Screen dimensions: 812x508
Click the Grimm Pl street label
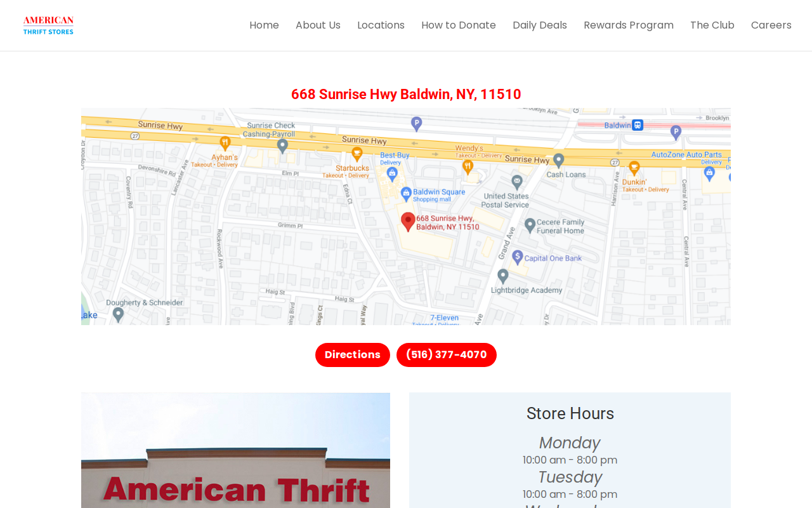pyautogui.click(x=291, y=225)
